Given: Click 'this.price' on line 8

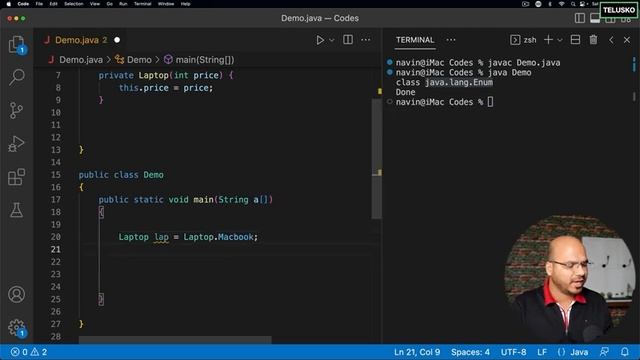Looking at the screenshot, I should [x=144, y=88].
